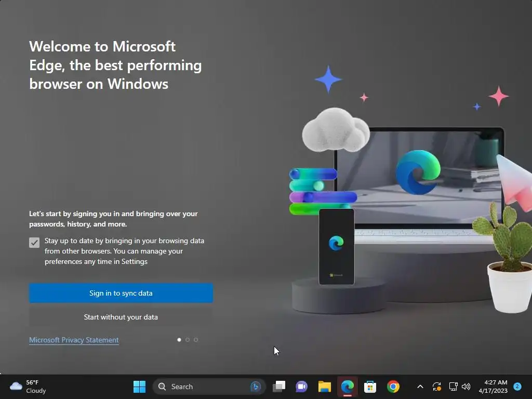Uncheck the bring in browsing data checkbox

coord(34,243)
